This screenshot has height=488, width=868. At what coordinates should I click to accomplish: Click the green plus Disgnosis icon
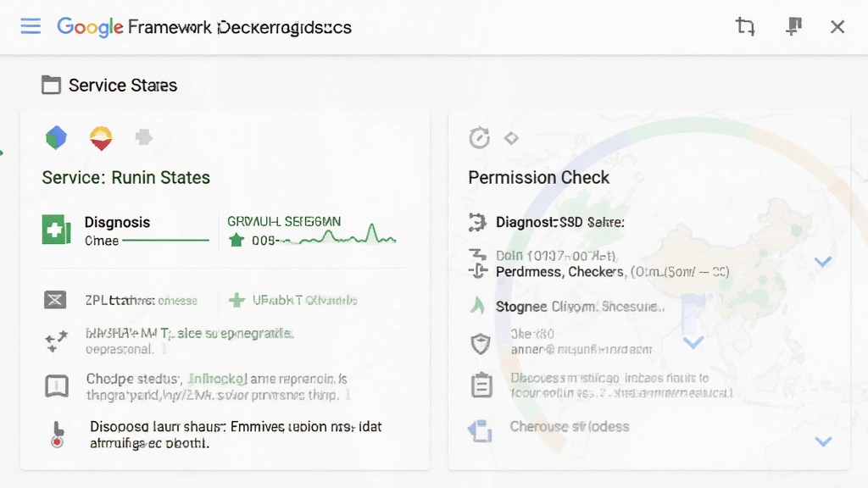[x=57, y=230]
